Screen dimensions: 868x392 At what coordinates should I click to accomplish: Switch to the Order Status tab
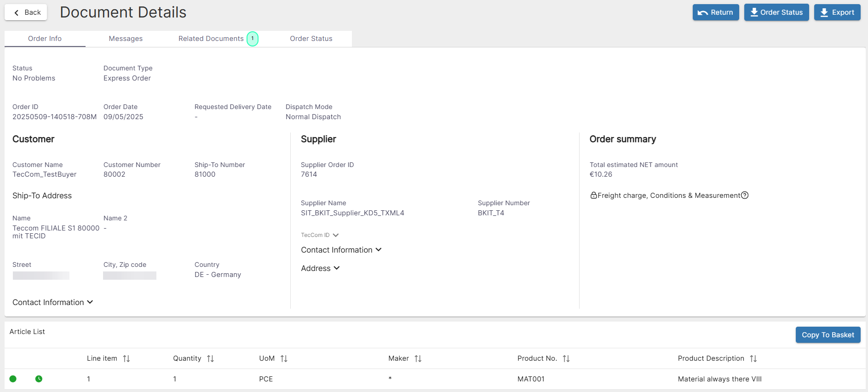(x=311, y=39)
